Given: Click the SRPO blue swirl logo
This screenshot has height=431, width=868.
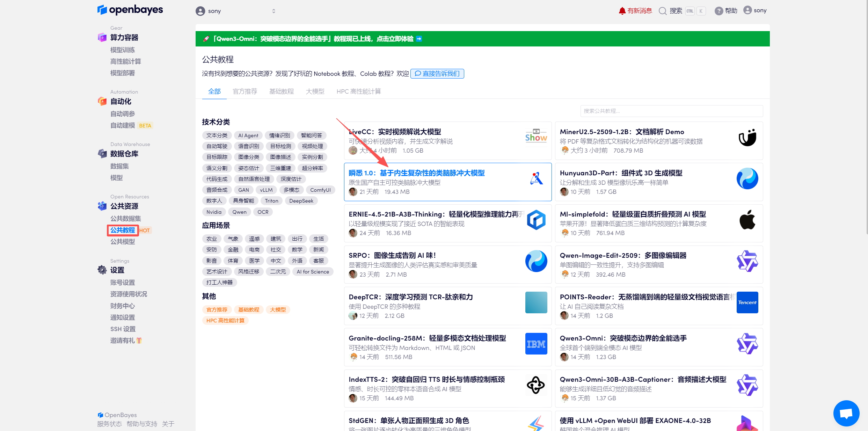Looking at the screenshot, I should coord(536,261).
